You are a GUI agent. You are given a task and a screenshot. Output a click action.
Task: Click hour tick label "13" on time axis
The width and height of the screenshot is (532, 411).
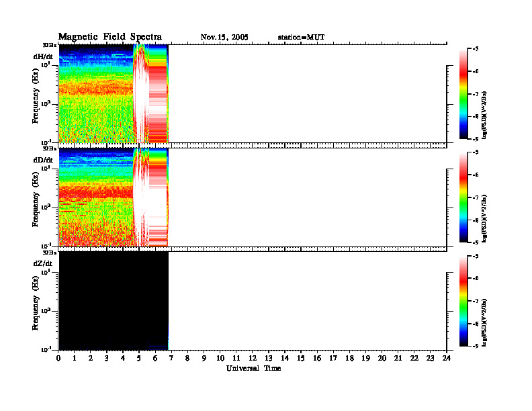point(269,358)
